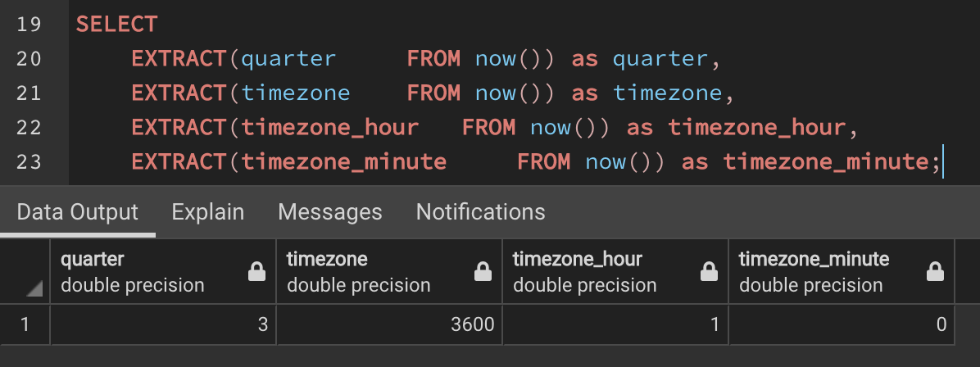The width and height of the screenshot is (980, 367).
Task: Click the select-all triangle in grid corner
Action: click(x=34, y=288)
